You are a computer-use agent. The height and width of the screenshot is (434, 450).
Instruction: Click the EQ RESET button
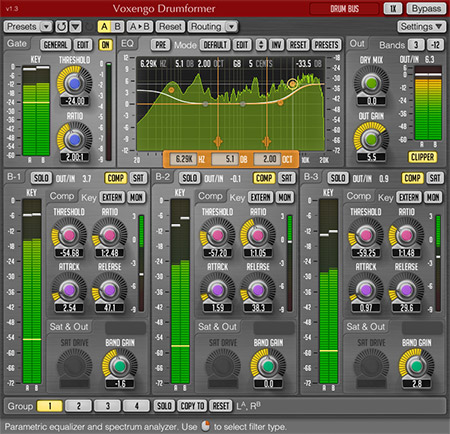tap(298, 45)
